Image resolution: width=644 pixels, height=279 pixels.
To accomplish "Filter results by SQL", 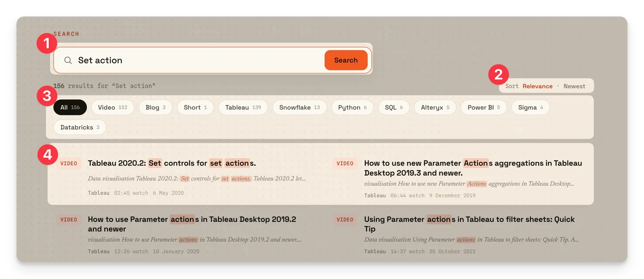I will (394, 108).
